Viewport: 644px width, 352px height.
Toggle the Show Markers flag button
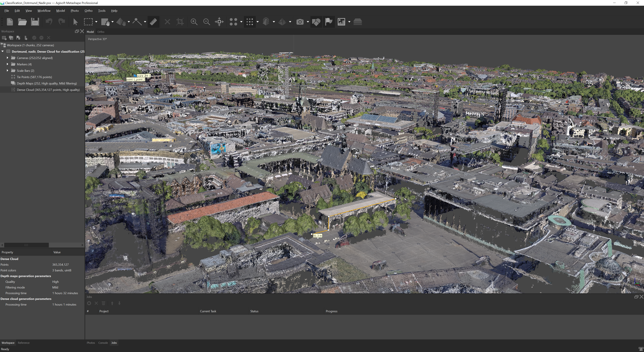tap(329, 22)
